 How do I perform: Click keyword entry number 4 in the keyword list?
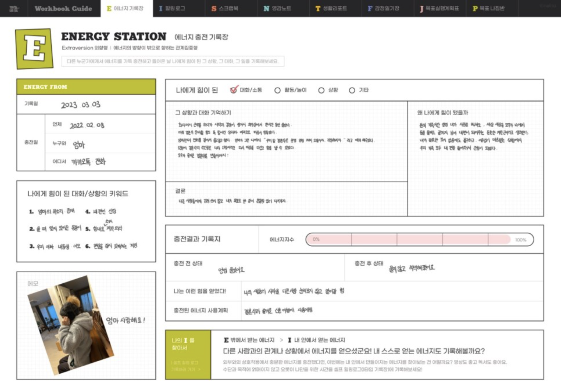101,212
